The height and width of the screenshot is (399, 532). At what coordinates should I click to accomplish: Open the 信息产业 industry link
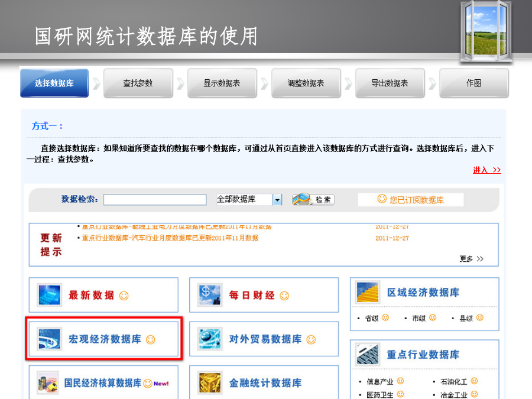(380, 382)
